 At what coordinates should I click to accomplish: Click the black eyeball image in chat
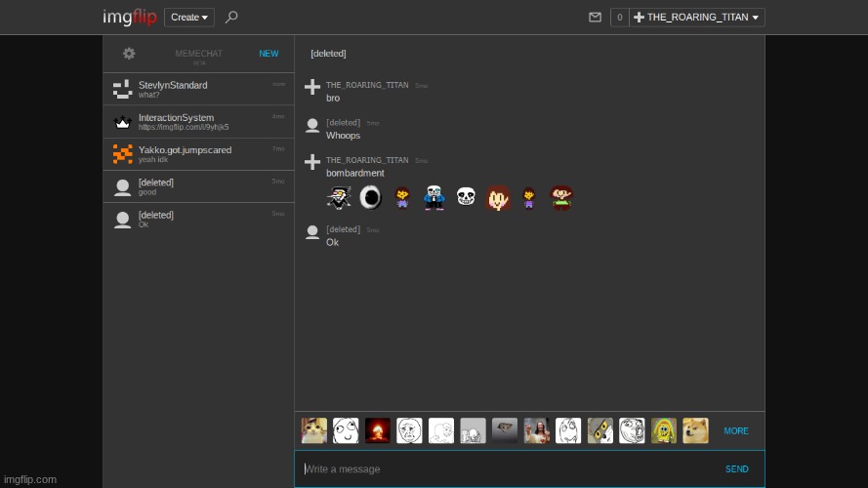371,198
